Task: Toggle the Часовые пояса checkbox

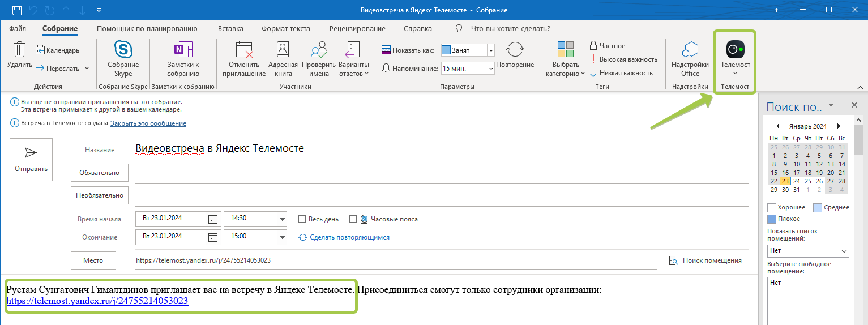Action: tap(353, 219)
